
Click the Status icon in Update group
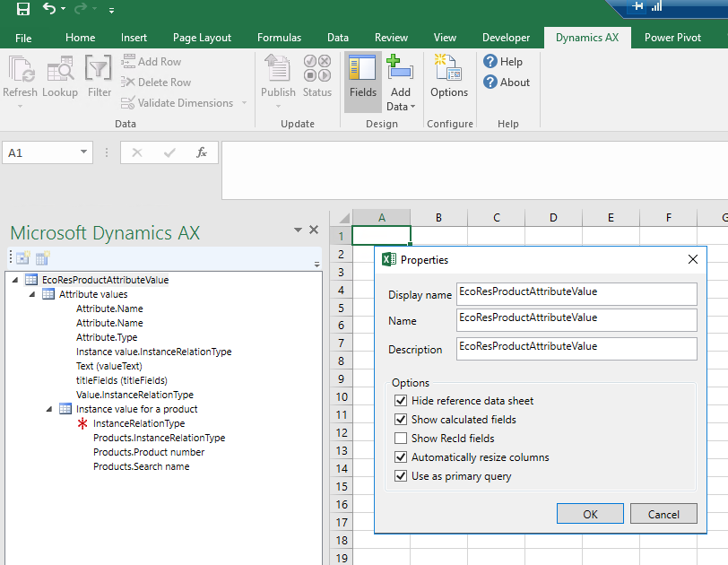[x=317, y=69]
